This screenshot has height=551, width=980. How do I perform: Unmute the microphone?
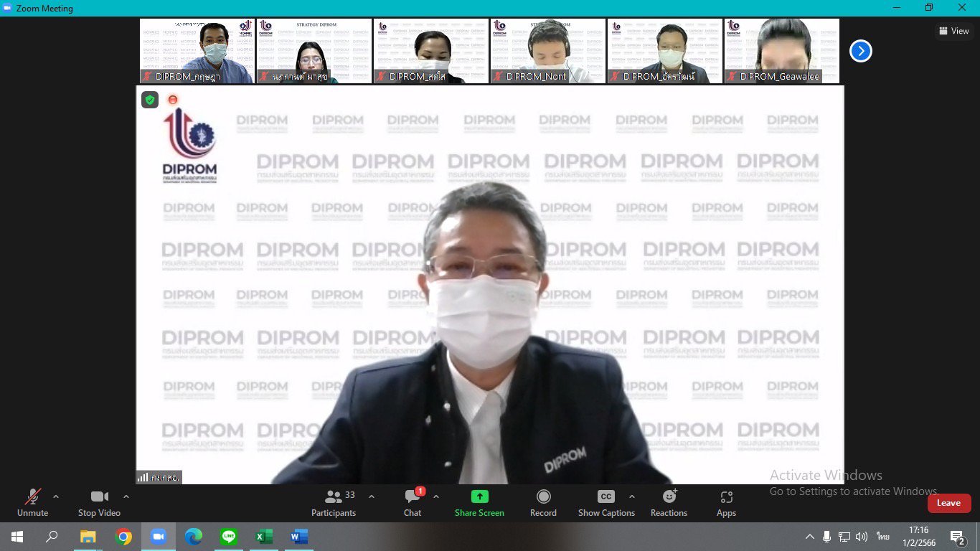32,502
